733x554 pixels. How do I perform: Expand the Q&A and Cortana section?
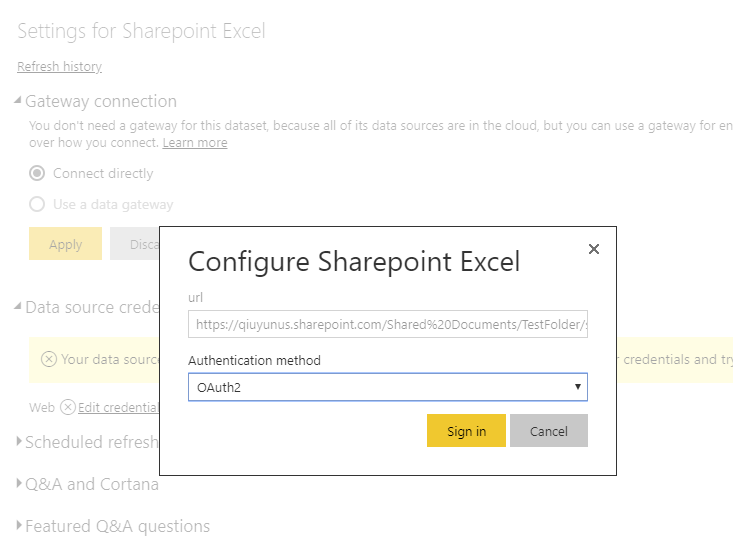click(x=19, y=483)
